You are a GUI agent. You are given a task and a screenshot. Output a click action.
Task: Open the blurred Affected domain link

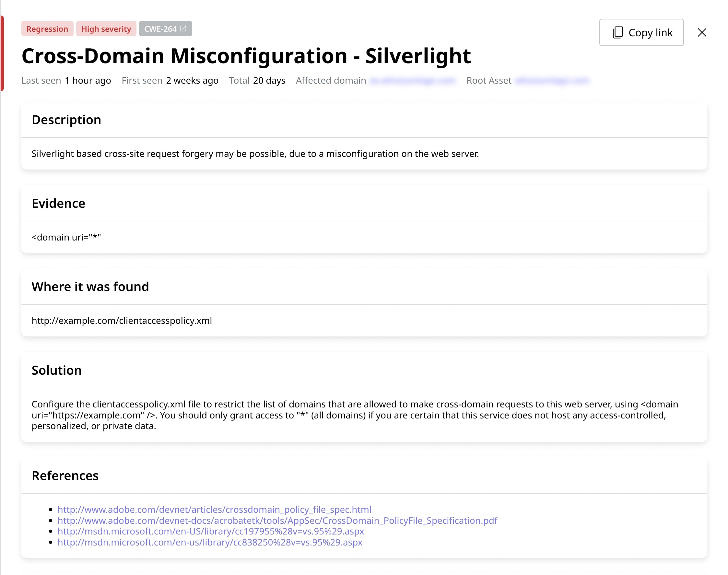click(x=413, y=80)
